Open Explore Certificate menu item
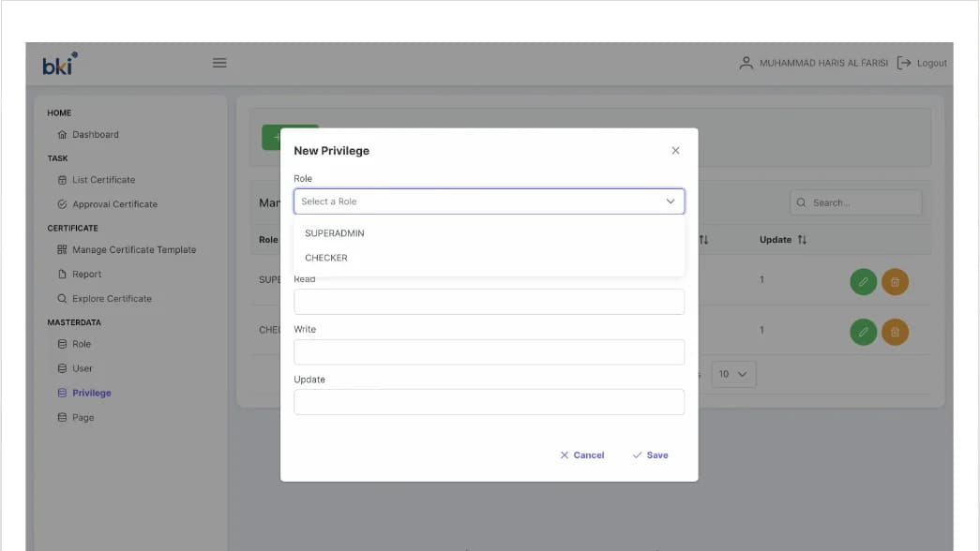 coord(112,299)
